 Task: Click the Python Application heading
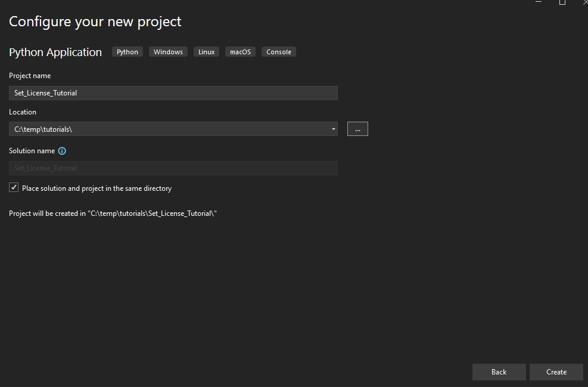55,52
